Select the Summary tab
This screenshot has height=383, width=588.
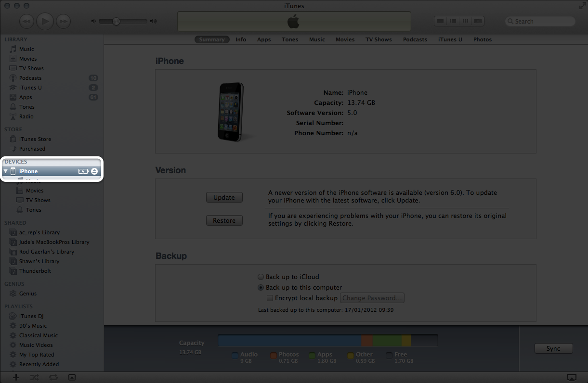point(212,39)
